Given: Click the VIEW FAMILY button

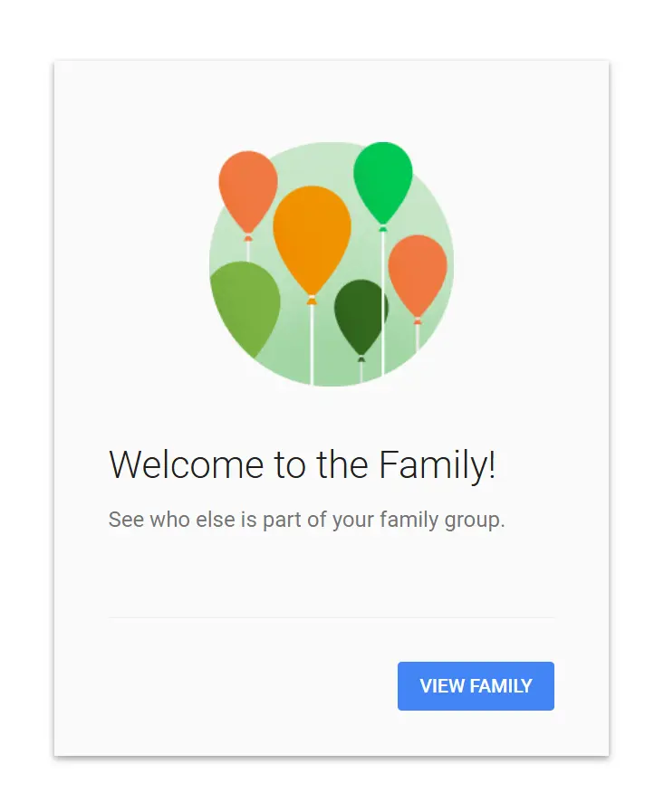Looking at the screenshot, I should click(476, 685).
